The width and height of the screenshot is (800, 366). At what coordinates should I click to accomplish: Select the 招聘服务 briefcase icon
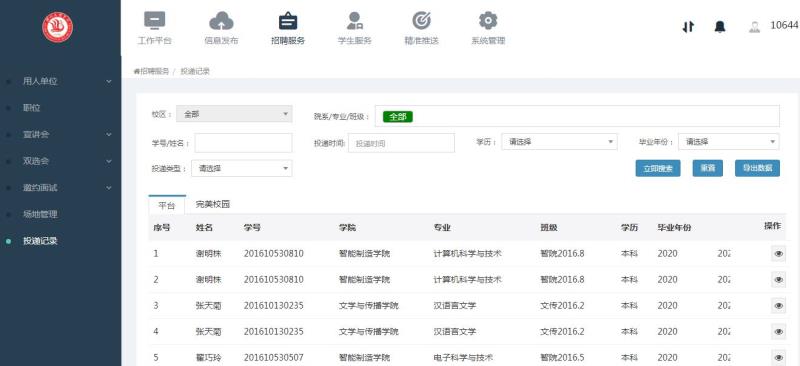(x=288, y=21)
